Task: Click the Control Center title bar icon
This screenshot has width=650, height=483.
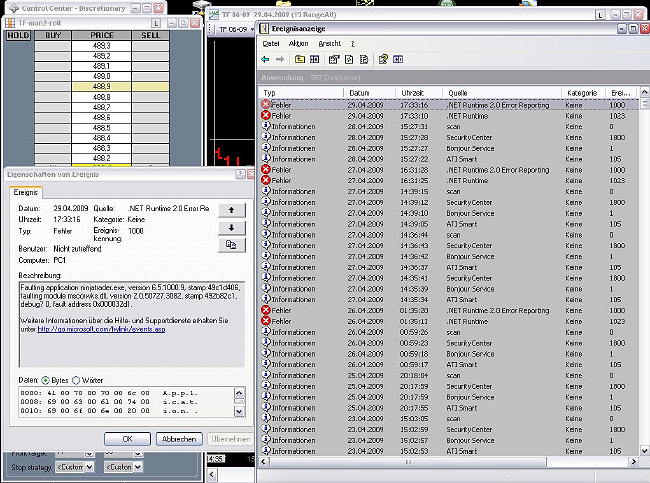Action: click(x=14, y=8)
